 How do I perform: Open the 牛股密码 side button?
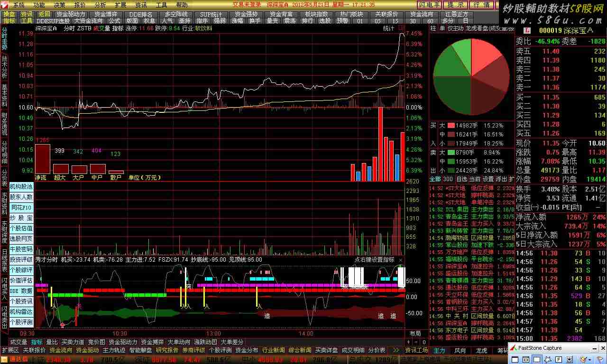tap(21, 249)
